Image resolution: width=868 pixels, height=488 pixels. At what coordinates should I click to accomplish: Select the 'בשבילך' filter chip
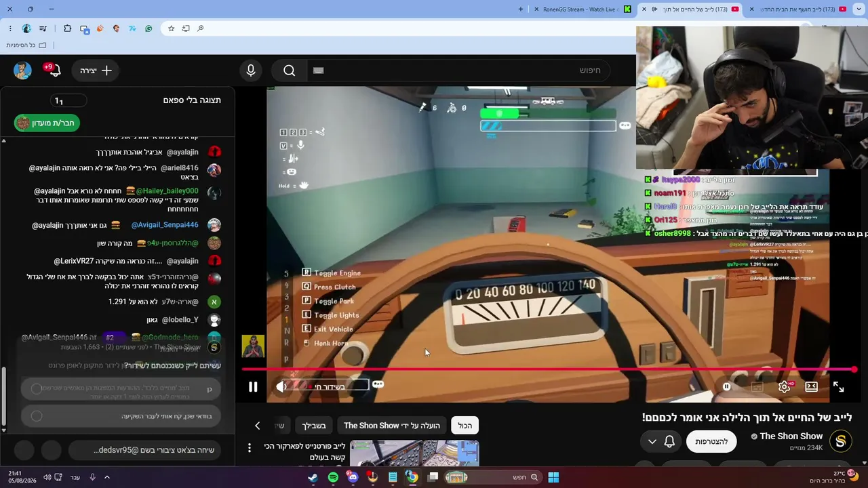pos(313,426)
